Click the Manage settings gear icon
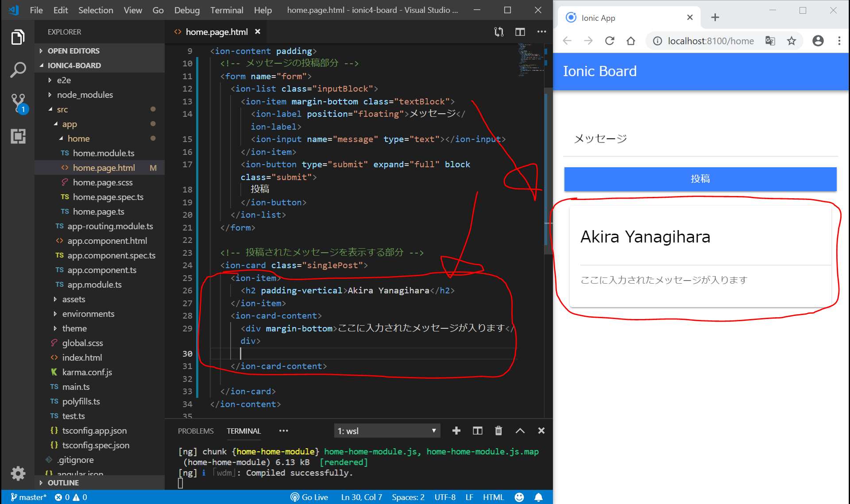Viewport: 850px width, 504px height. point(18,473)
